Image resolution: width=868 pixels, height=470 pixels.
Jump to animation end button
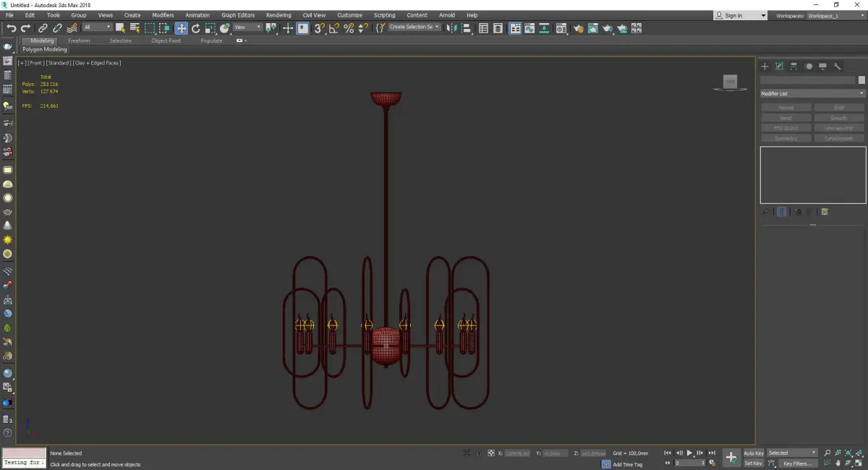(712, 453)
